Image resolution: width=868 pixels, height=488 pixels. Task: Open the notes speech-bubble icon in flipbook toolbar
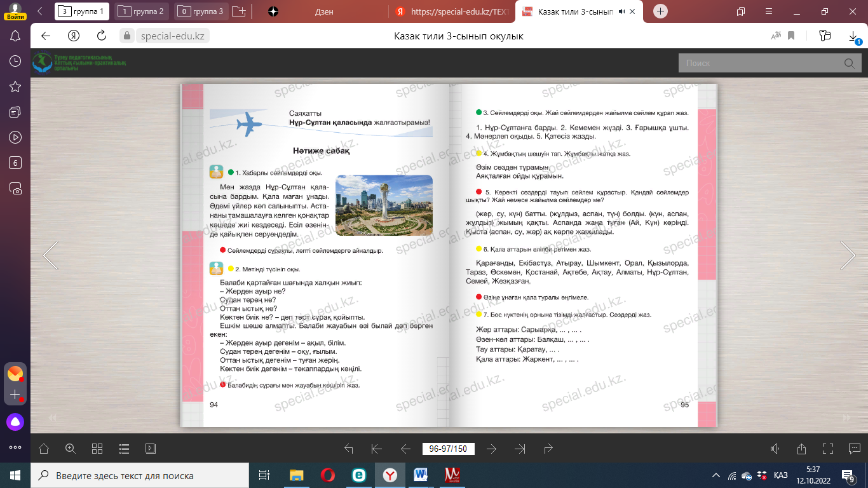[854, 449]
